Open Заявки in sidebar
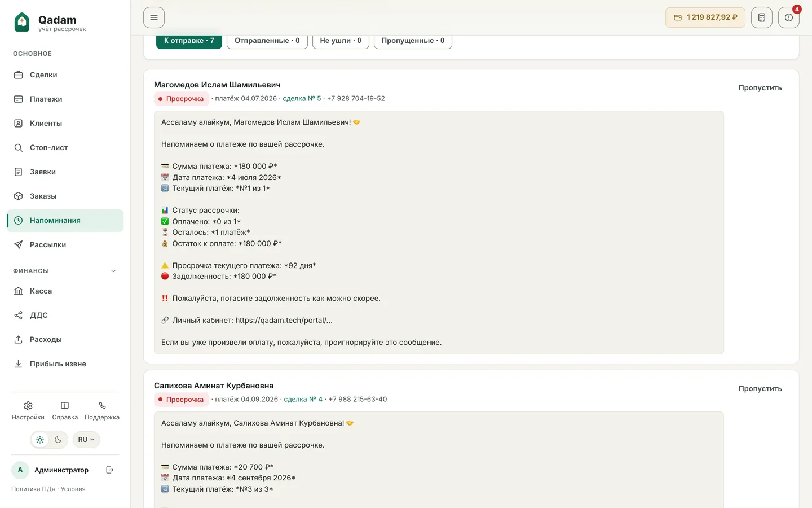This screenshot has width=812, height=508. pos(65,172)
